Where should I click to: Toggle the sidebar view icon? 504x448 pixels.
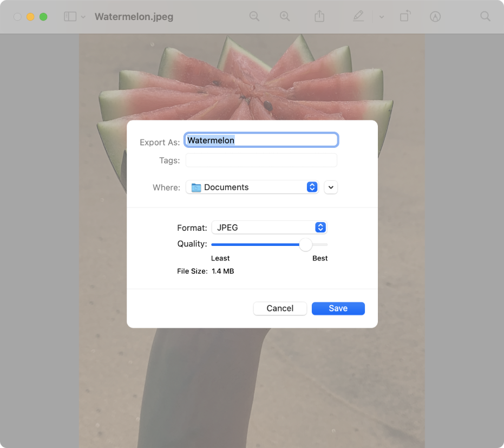71,16
